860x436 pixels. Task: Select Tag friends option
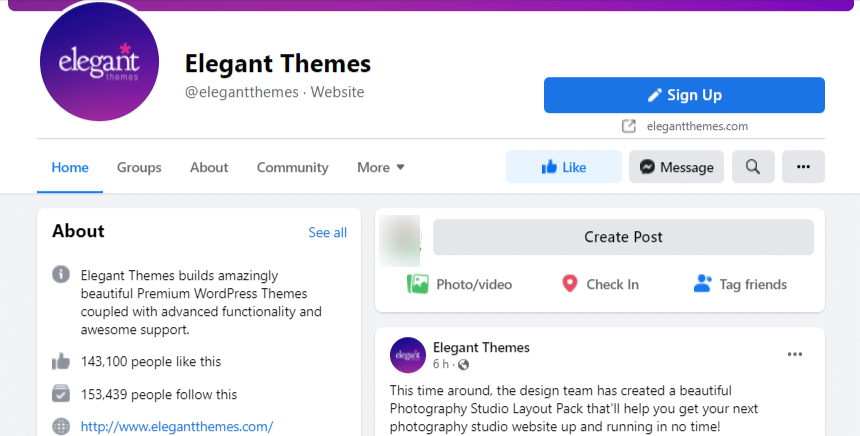click(740, 284)
